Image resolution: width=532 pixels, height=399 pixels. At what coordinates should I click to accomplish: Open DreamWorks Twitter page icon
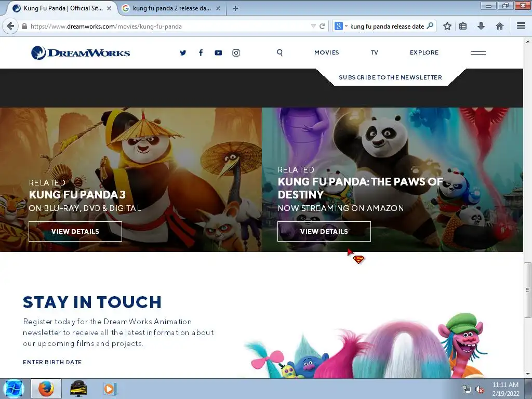(183, 52)
